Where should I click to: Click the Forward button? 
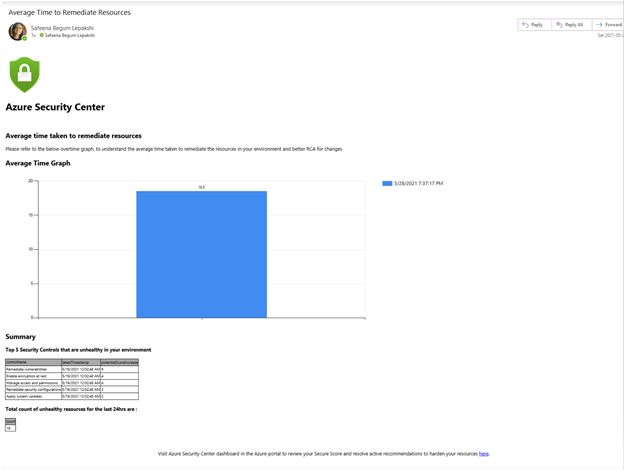(x=608, y=25)
